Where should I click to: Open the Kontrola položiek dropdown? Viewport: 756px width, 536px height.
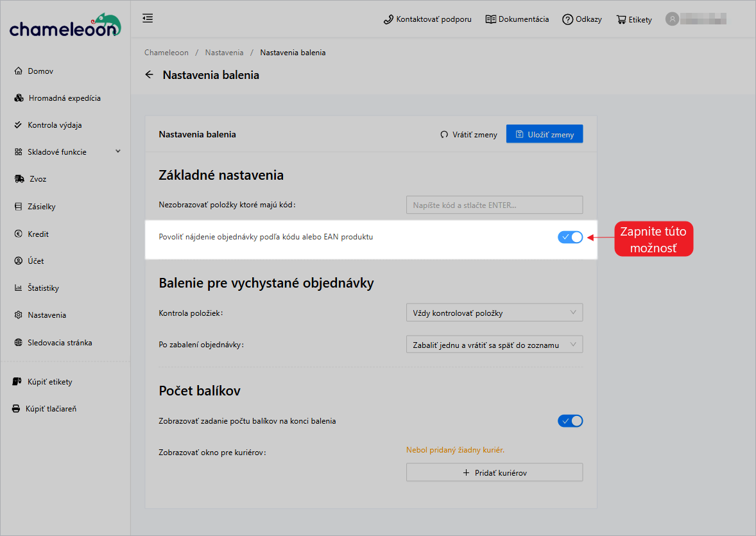click(x=494, y=313)
